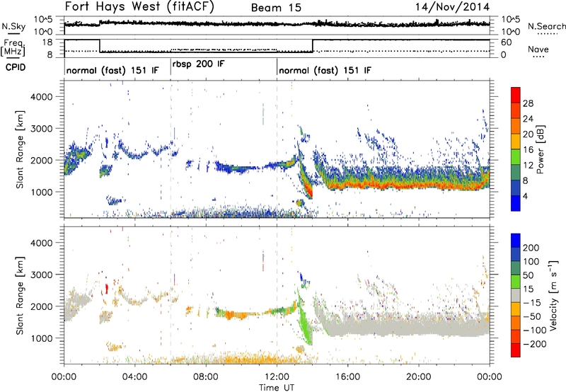Click the '200' velocity colorbar label

531,248
